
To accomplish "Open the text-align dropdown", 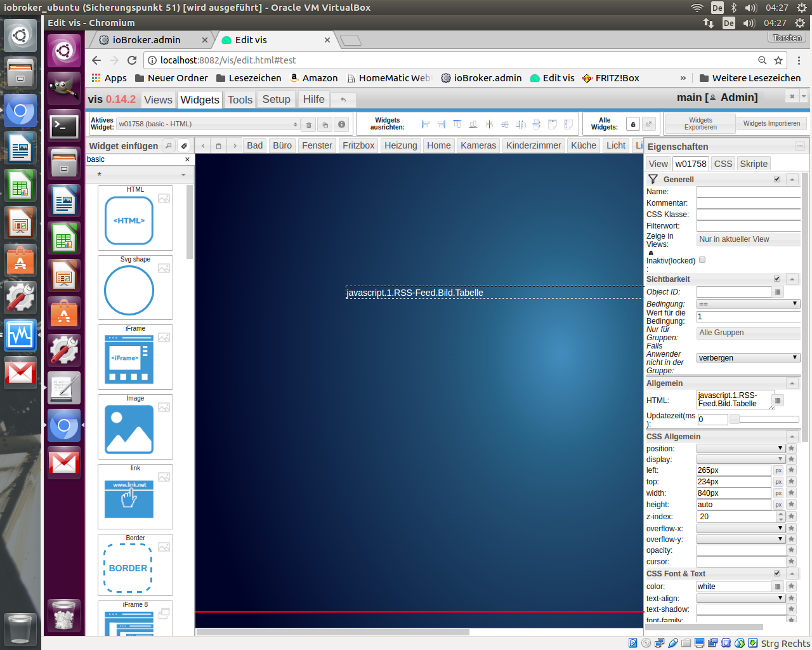I will [x=741, y=598].
